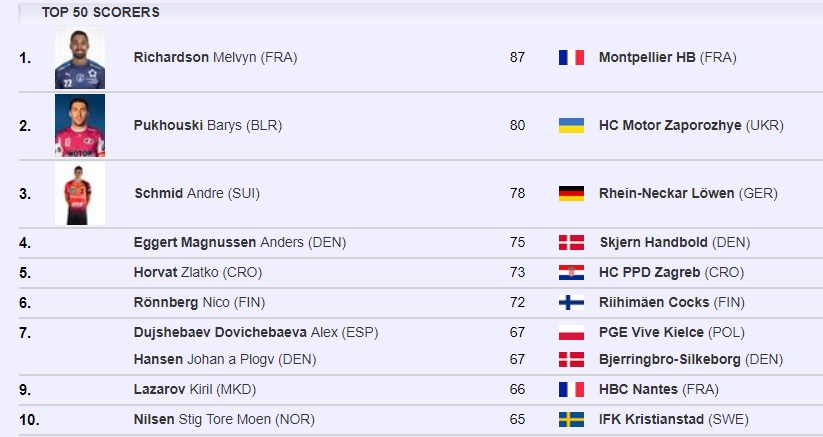
Task: Click the Danish flag beside Bjerringbro-Silkeborg
Action: pos(570,360)
